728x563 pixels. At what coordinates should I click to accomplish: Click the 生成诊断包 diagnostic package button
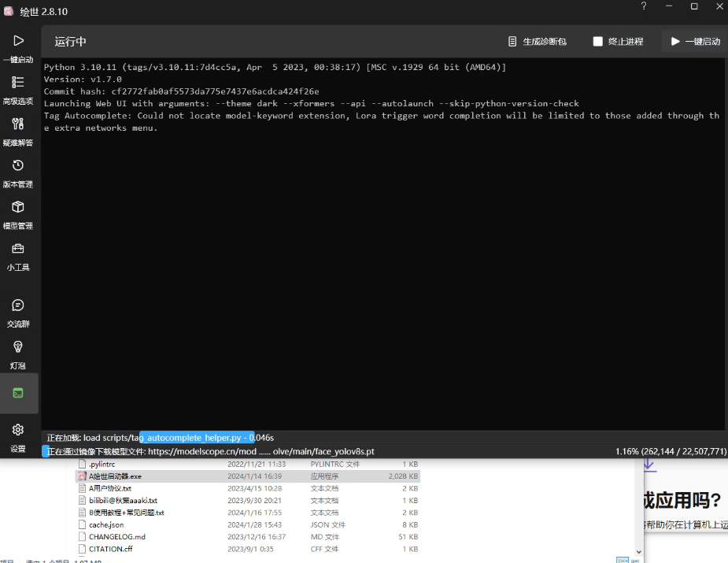(x=538, y=42)
